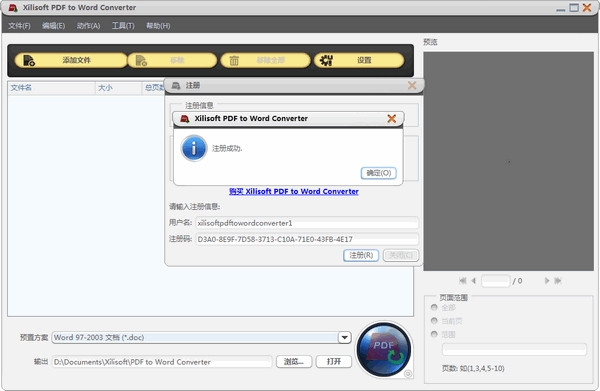Open the 文件(F) menu
Viewport: 600px width, 391px height.
point(19,26)
